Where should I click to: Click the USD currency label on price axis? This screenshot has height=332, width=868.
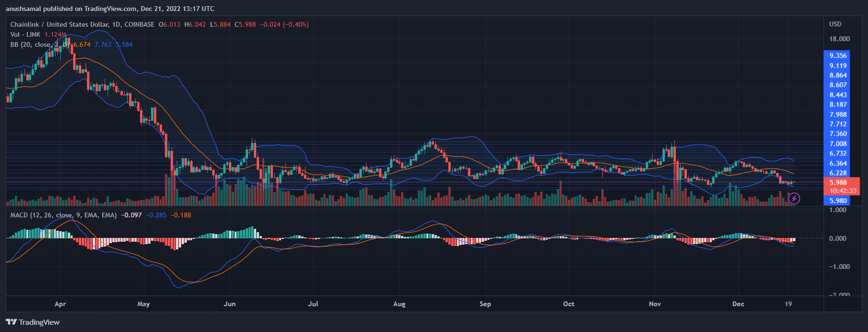coord(835,24)
